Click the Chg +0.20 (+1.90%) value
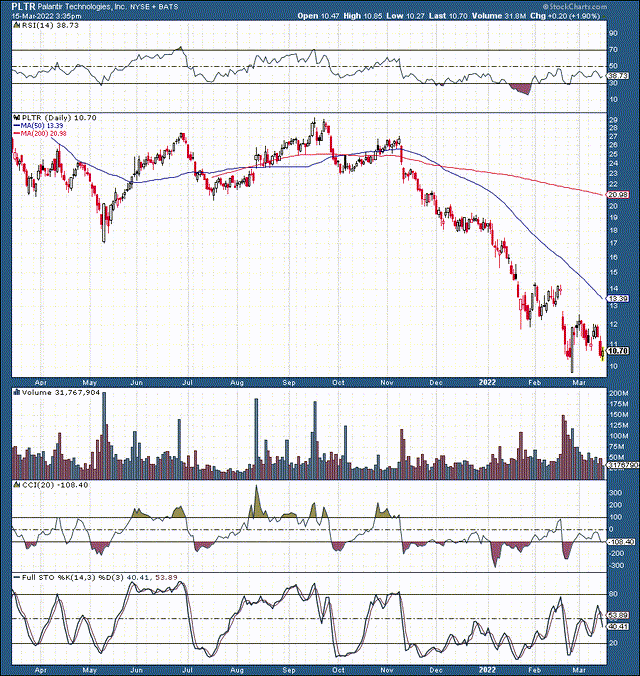Image resolution: width=640 pixels, height=676 pixels. (565, 16)
